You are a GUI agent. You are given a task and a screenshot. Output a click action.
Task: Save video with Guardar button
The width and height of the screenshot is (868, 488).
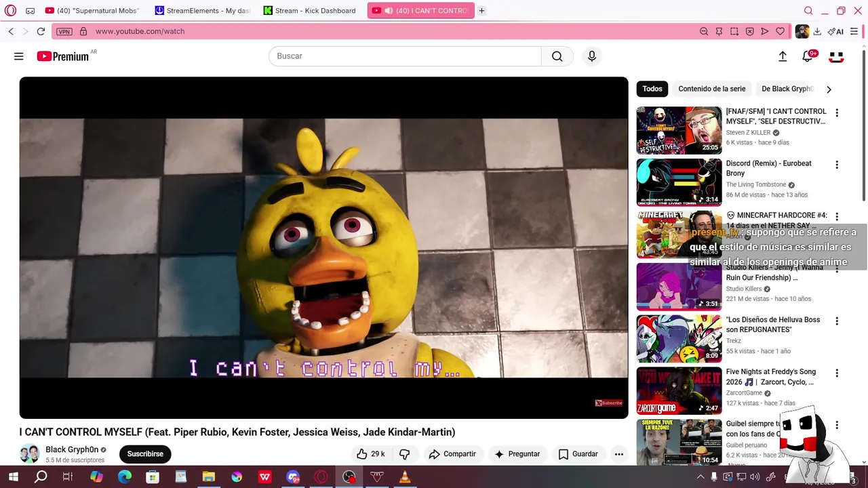tap(578, 454)
